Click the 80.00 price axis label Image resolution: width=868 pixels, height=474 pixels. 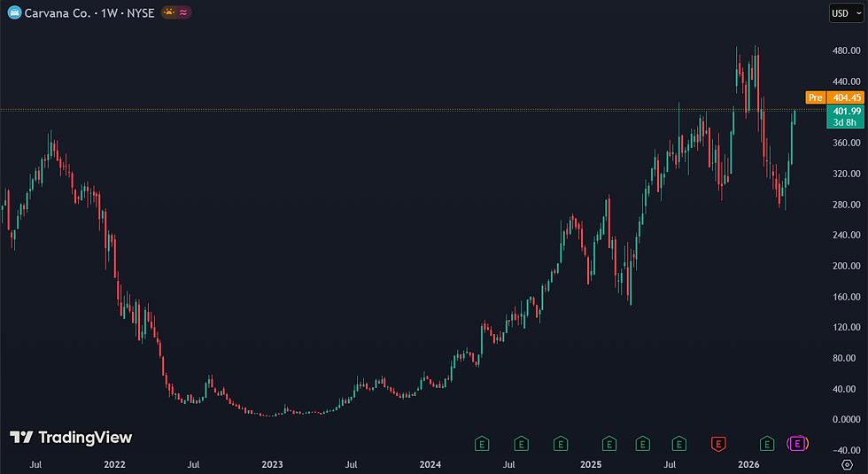[x=844, y=358]
